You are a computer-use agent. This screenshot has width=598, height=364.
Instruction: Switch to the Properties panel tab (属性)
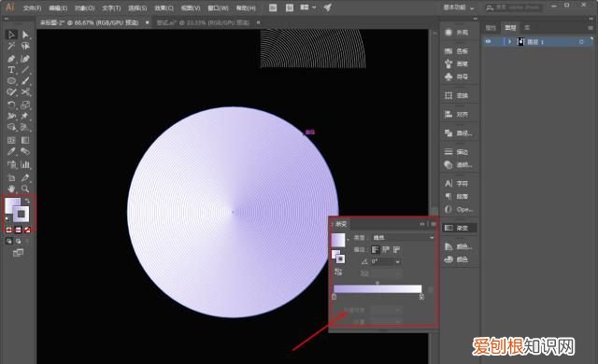tap(491, 28)
